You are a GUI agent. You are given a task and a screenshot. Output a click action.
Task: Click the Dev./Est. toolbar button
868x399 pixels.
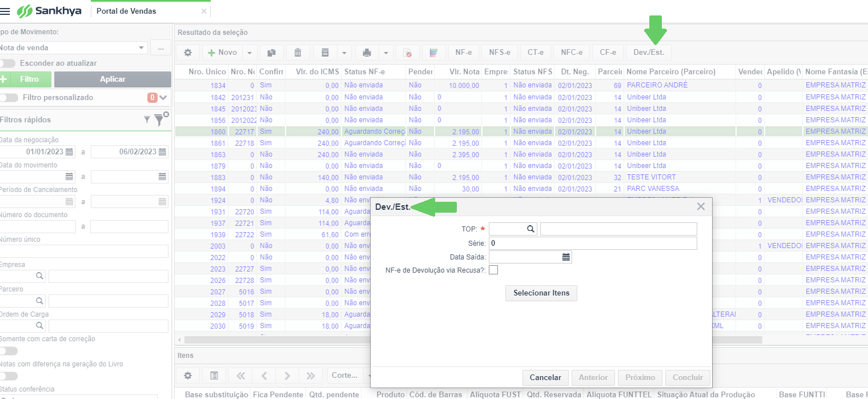(x=649, y=53)
